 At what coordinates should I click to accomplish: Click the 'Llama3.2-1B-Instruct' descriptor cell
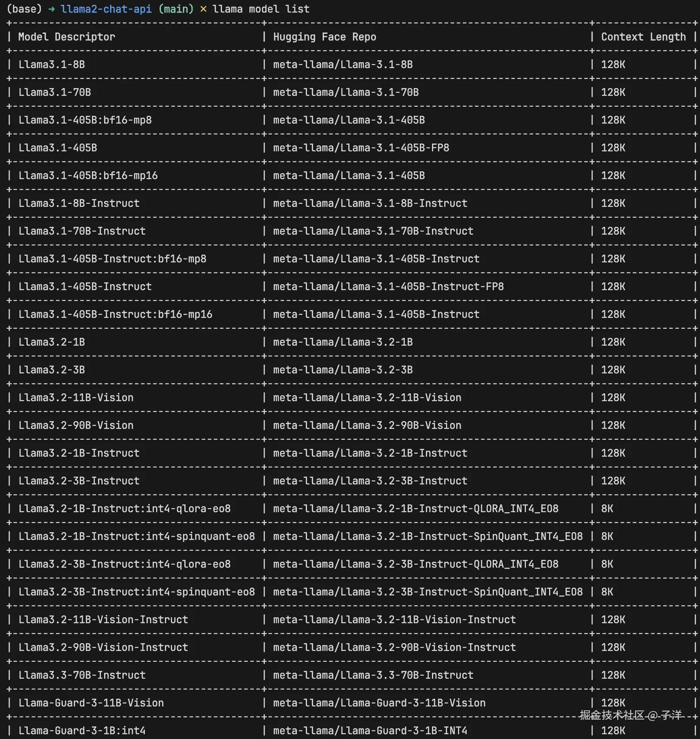click(79, 453)
